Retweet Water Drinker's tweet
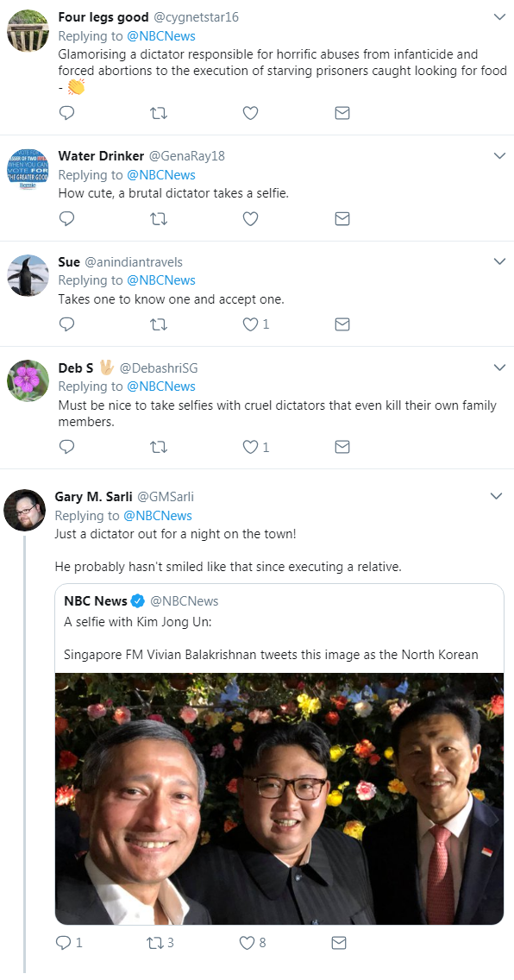Viewport: 514px width, 980px height. 159,219
